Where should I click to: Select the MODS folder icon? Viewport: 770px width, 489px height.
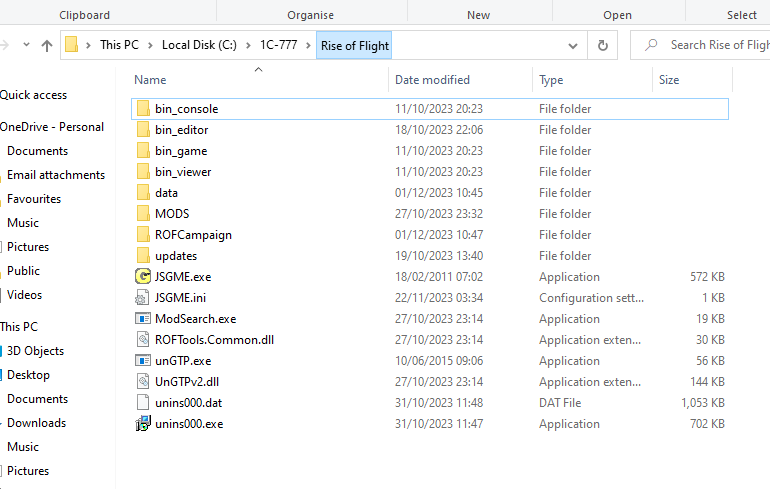coord(143,214)
